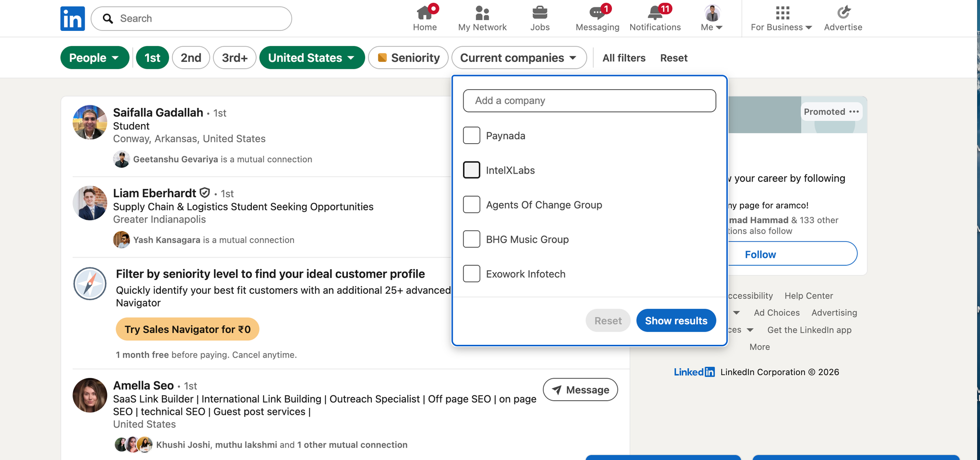Image resolution: width=980 pixels, height=460 pixels.
Task: Open the Home feed icon
Action: click(424, 13)
